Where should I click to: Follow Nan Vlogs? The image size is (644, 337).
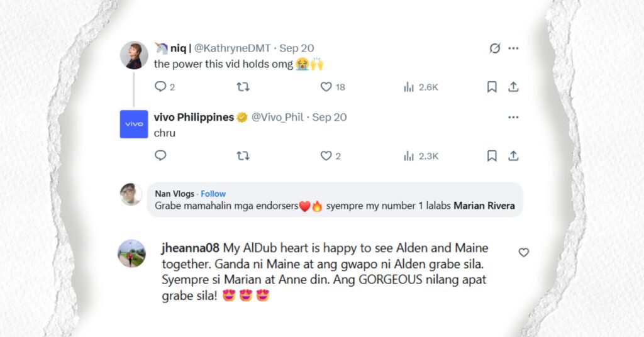click(213, 194)
